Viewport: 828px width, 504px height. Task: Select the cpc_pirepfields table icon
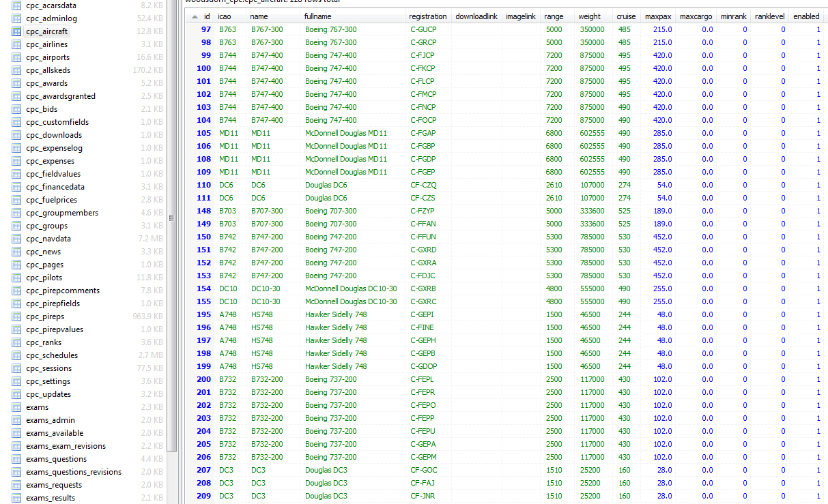tap(17, 303)
